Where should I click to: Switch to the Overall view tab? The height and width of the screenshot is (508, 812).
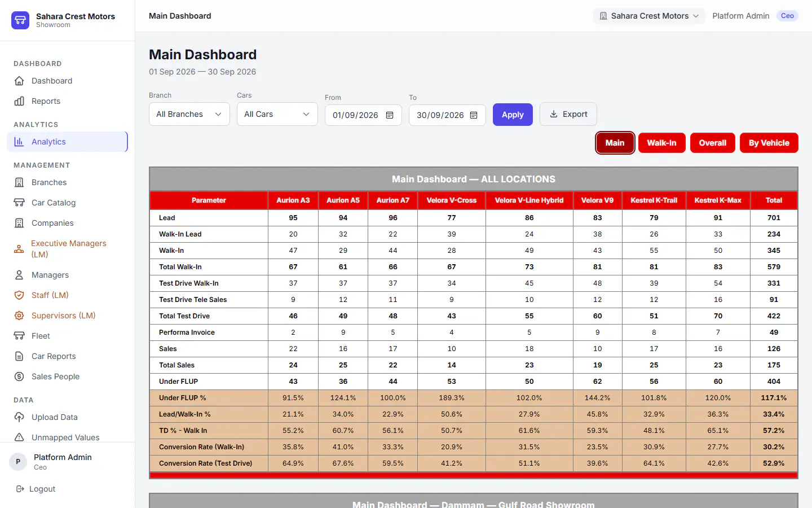tap(713, 143)
